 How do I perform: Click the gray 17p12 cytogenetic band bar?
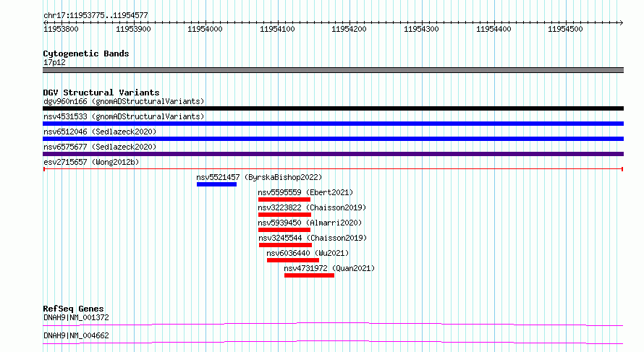click(x=333, y=70)
